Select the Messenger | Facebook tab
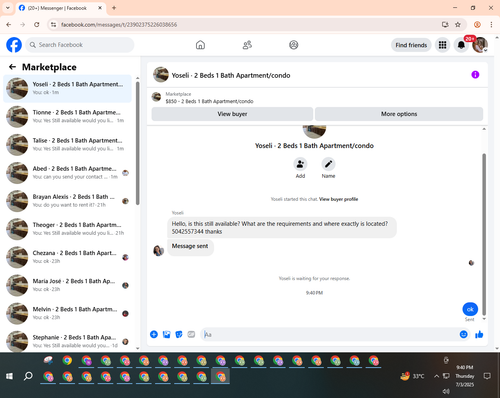This screenshot has width=500, height=398. coord(61,8)
